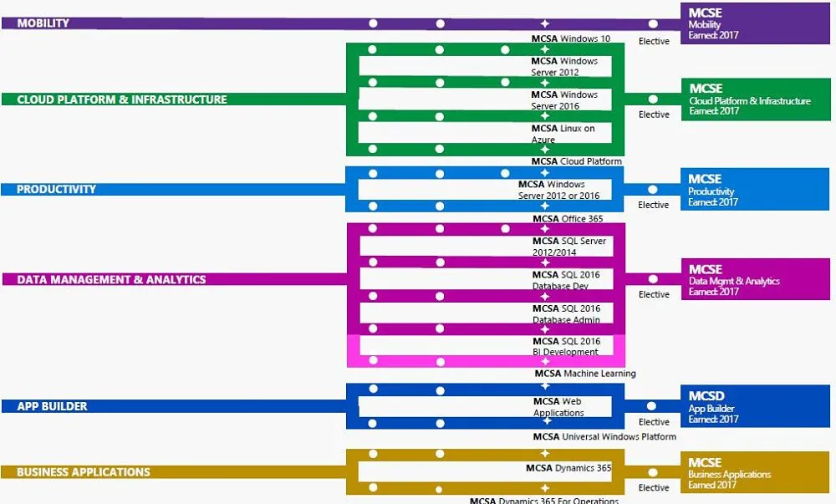Select the elective dot on the Productivity bar
The height and width of the screenshot is (504, 836).
pyautogui.click(x=653, y=190)
